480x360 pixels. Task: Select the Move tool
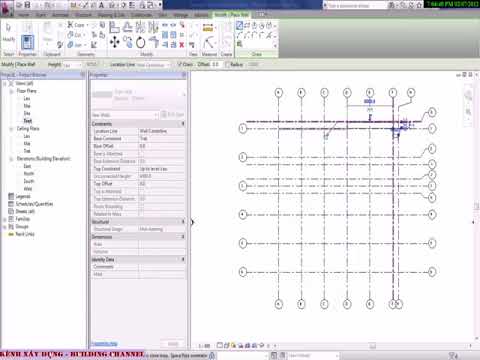coord(114,42)
